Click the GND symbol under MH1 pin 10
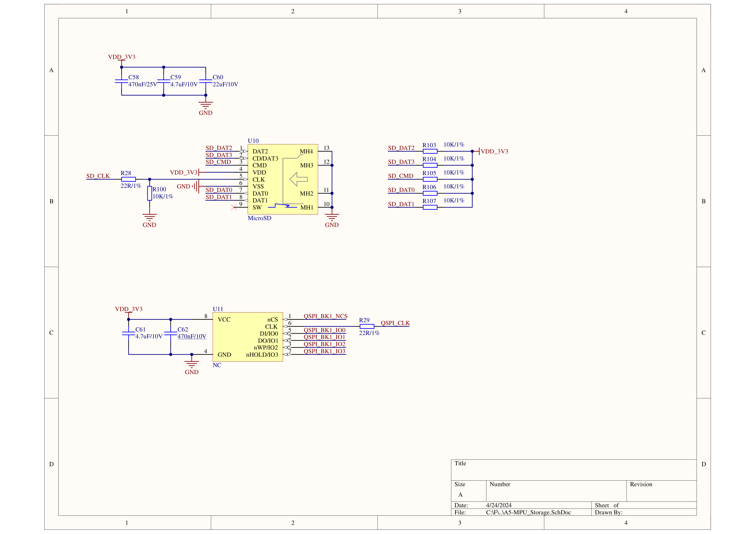Image resolution: width=756 pixels, height=534 pixels. point(332,218)
